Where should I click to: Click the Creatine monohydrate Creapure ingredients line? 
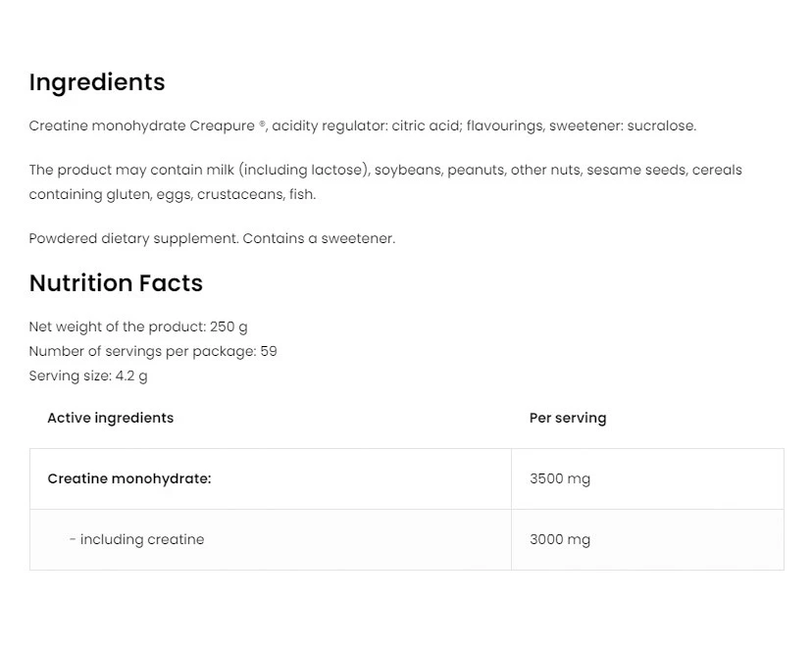click(362, 125)
